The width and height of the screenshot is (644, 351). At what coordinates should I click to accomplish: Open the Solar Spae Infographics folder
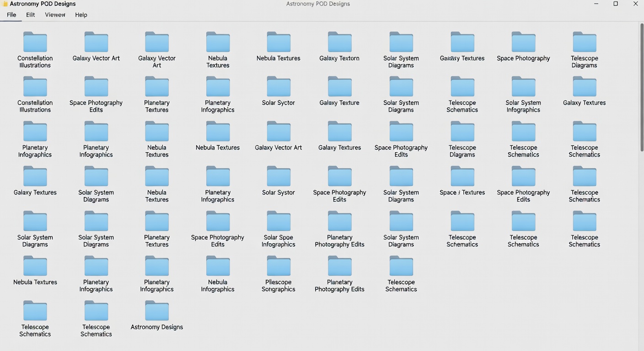278,229
